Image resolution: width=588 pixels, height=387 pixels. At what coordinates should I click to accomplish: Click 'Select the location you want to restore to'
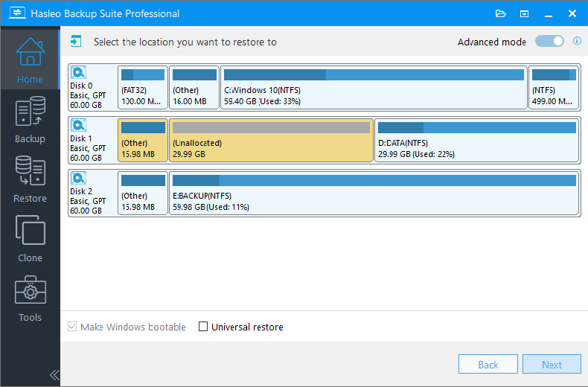point(185,42)
